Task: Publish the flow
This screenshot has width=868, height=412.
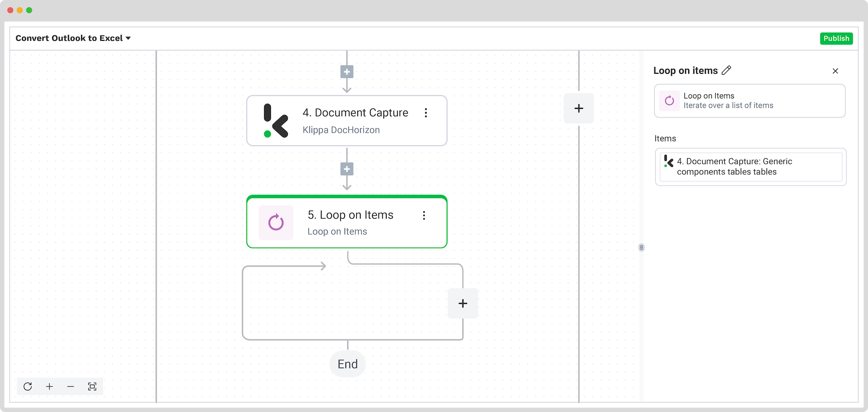Action: click(x=836, y=38)
